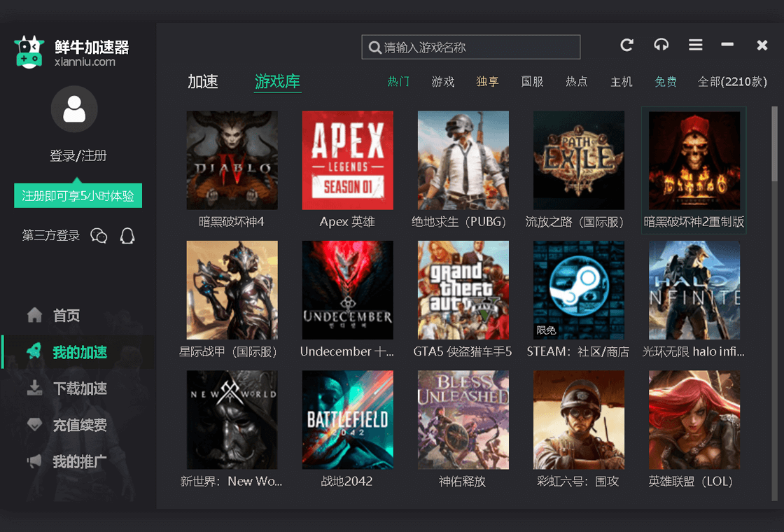This screenshot has height=532, width=784.
Task: Minimize the Xianniu accelerator window
Action: (727, 45)
